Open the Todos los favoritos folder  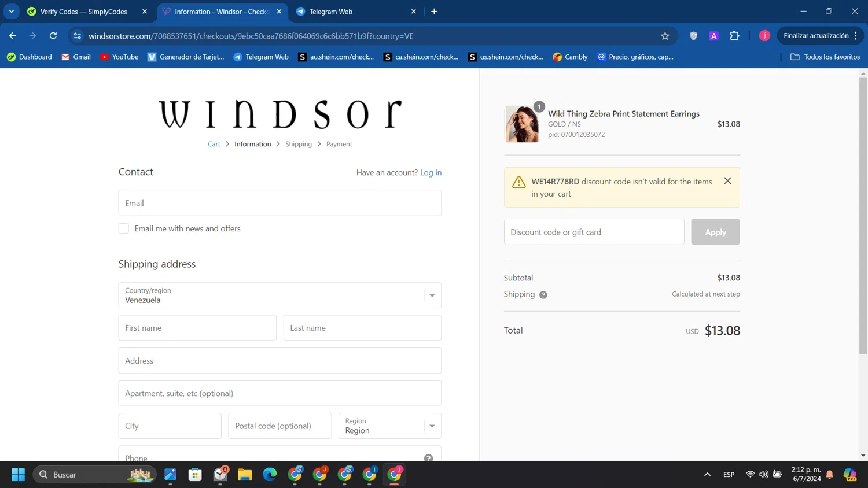825,57
